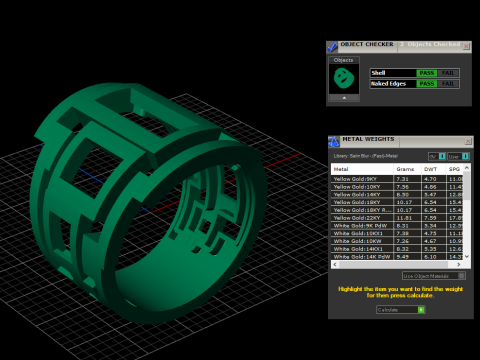Sort by the SPG column header

(455, 169)
